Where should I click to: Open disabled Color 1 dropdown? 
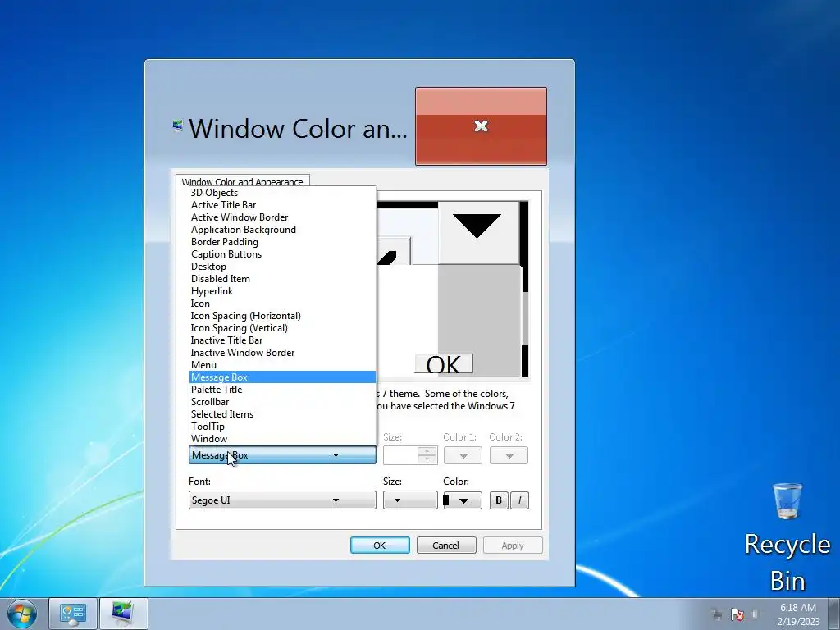pyautogui.click(x=463, y=455)
